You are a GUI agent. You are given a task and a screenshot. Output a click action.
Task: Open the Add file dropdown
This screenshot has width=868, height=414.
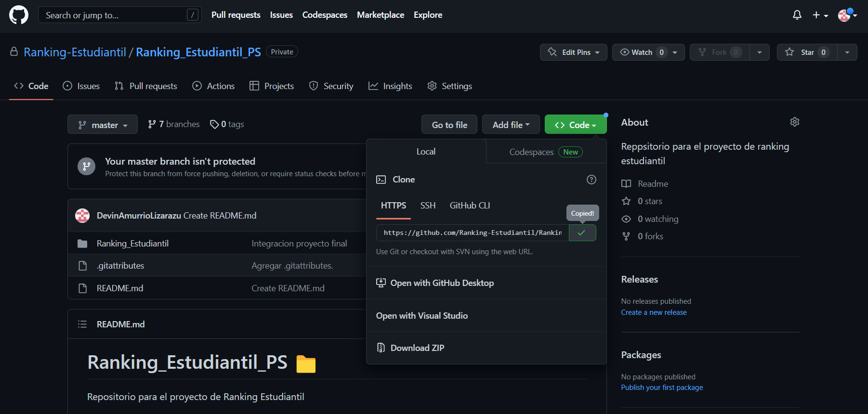(x=511, y=125)
